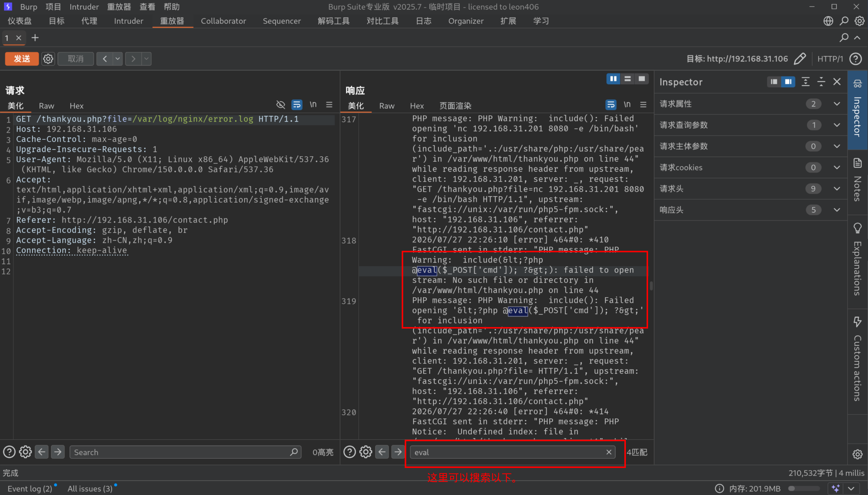This screenshot has height=495, width=868.
Task: Open the request panel hamburger menu
Action: point(329,105)
